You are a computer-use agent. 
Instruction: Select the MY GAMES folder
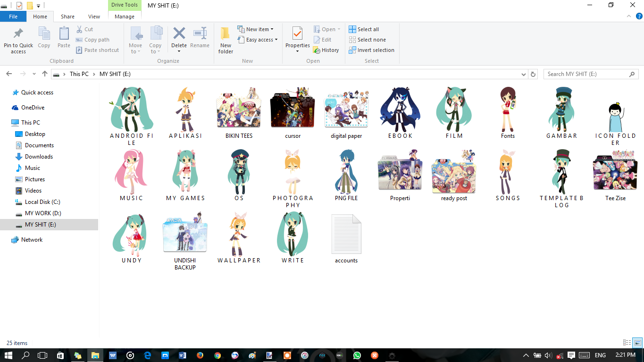[x=185, y=176]
